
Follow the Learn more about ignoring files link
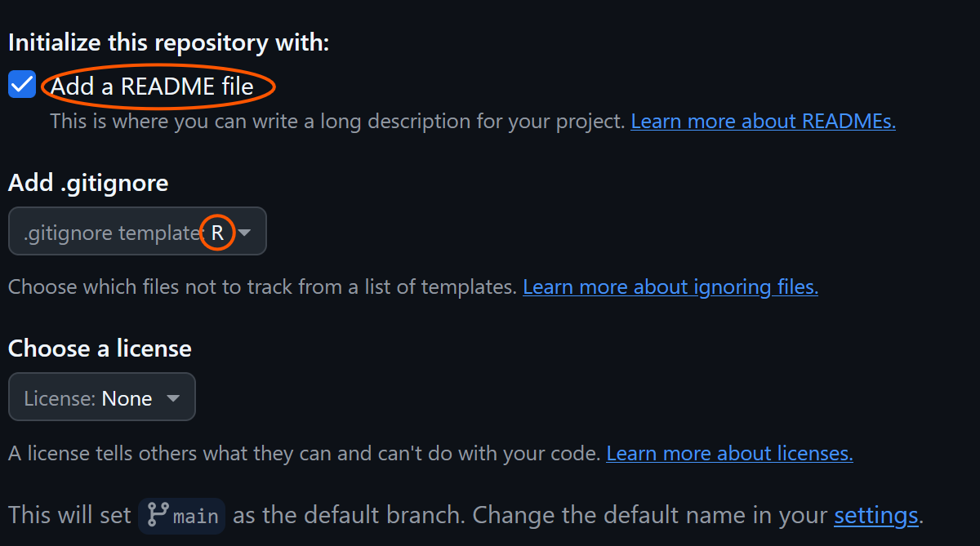[670, 287]
